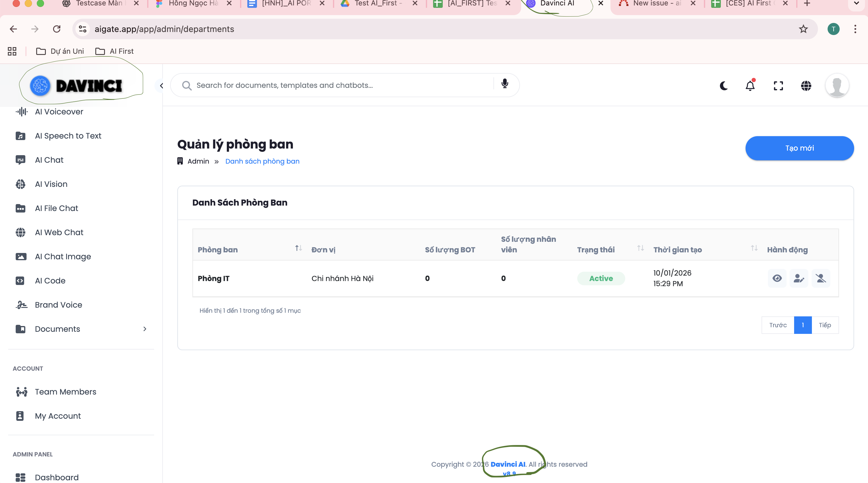Click edit members icon for Phòng IT
The image size is (868, 483).
coord(799,278)
